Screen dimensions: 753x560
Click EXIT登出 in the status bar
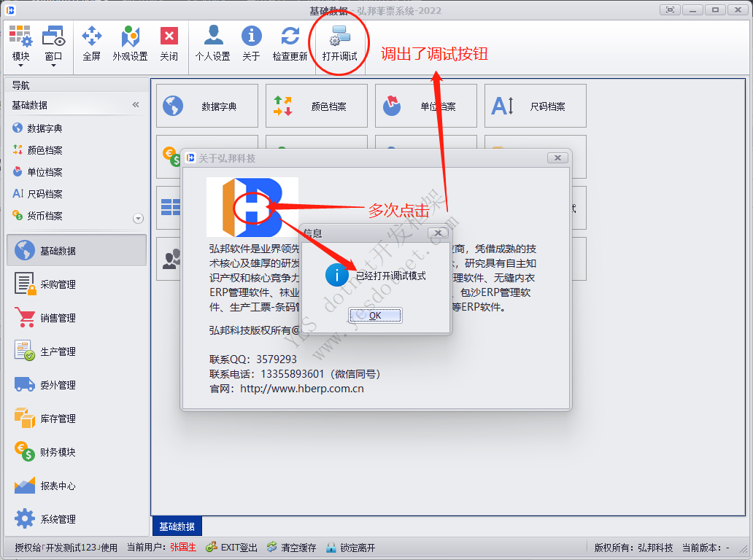[x=231, y=548]
